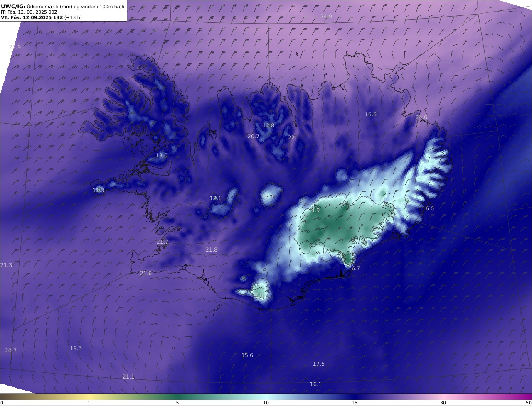The height and width of the screenshot is (406, 532).
Task: Click the 24.9 value on the map
Action: tap(326, 16)
